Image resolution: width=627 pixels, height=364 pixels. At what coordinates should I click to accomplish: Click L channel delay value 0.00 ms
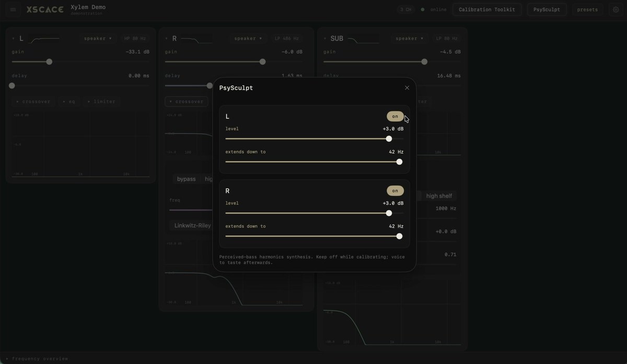(x=139, y=76)
